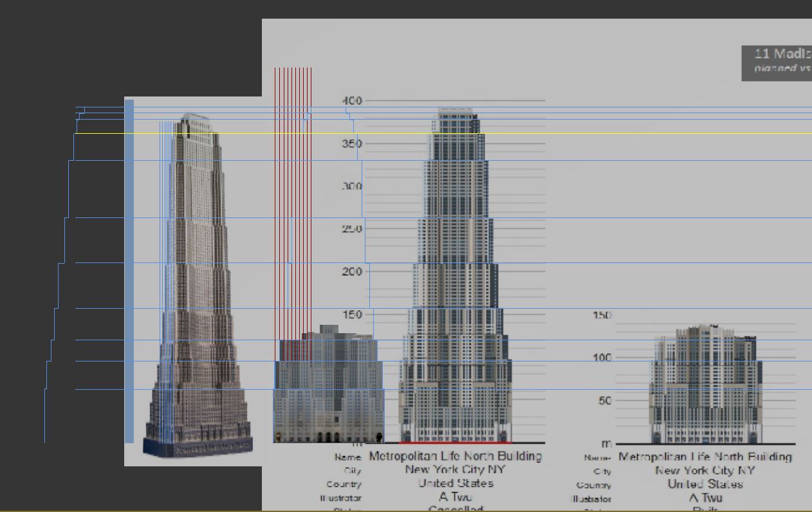The height and width of the screenshot is (512, 812).
Task: Click the 150 label on the built building scale
Action: click(602, 315)
